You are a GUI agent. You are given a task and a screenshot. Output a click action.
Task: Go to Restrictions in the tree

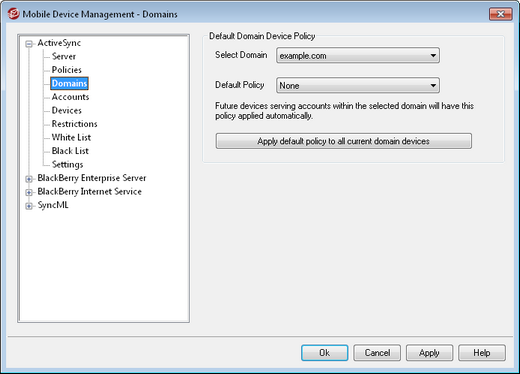(74, 124)
